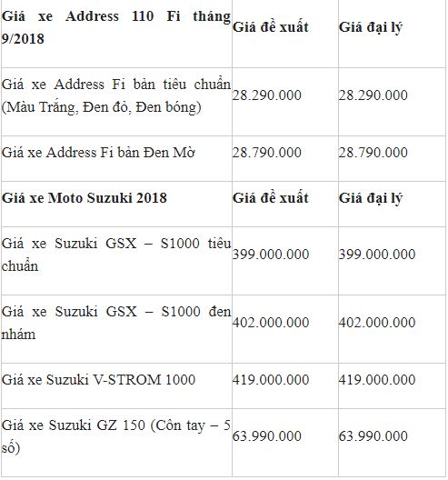Click dealer price 28.790.000
448x480 pixels.
tap(373, 153)
